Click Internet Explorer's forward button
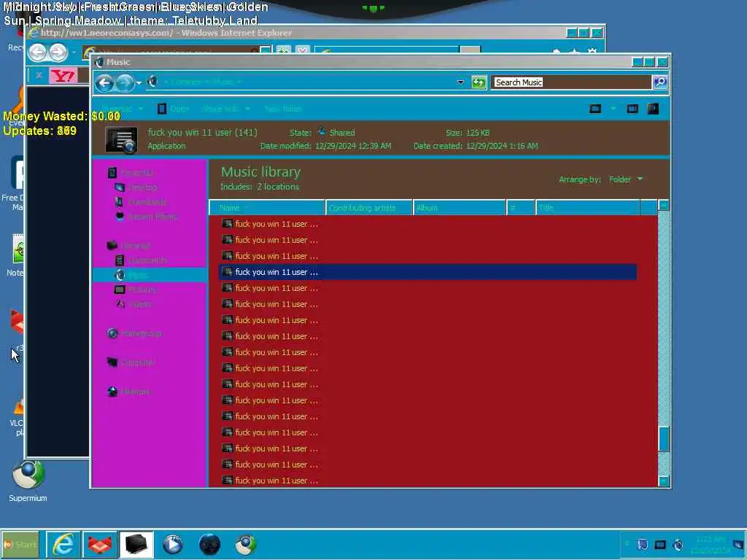 click(58, 52)
